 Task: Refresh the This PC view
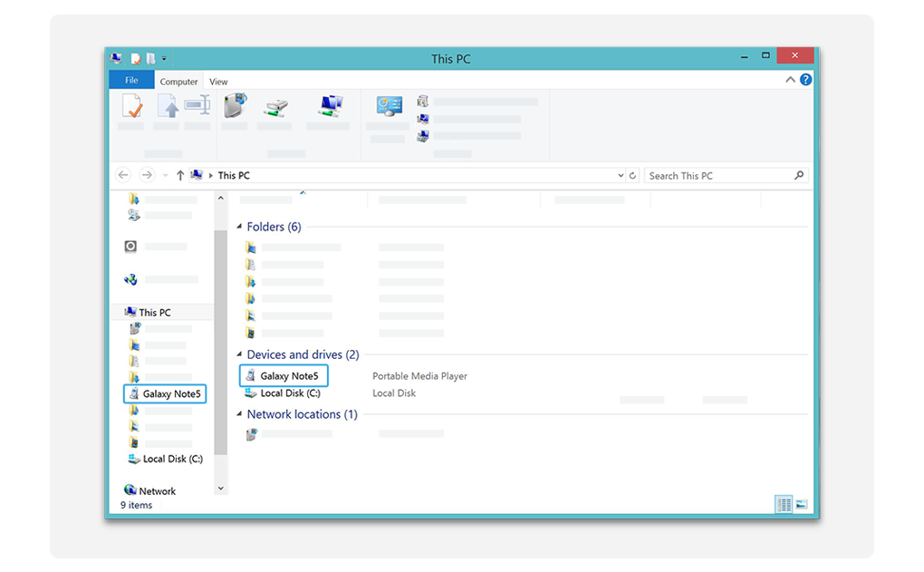click(x=632, y=176)
